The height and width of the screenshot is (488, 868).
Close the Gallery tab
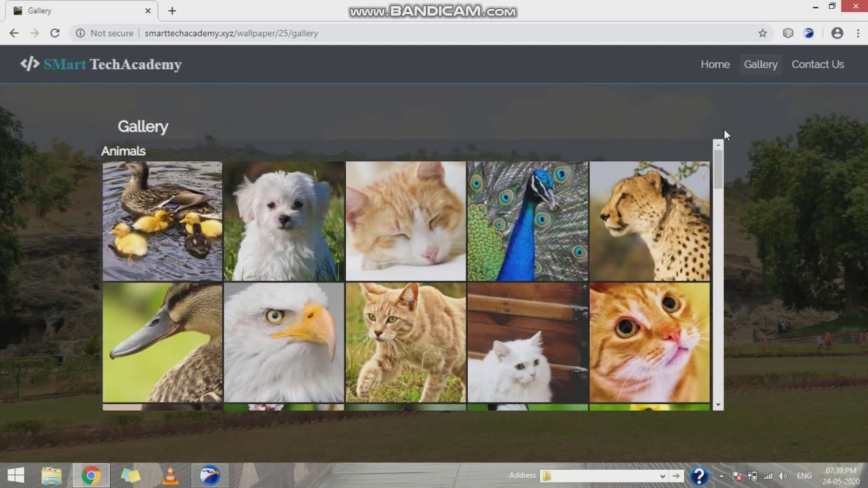(149, 11)
